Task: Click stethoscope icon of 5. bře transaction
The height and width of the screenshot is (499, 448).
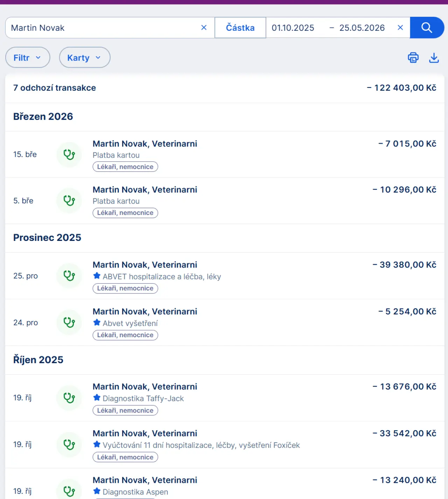Action: (69, 201)
